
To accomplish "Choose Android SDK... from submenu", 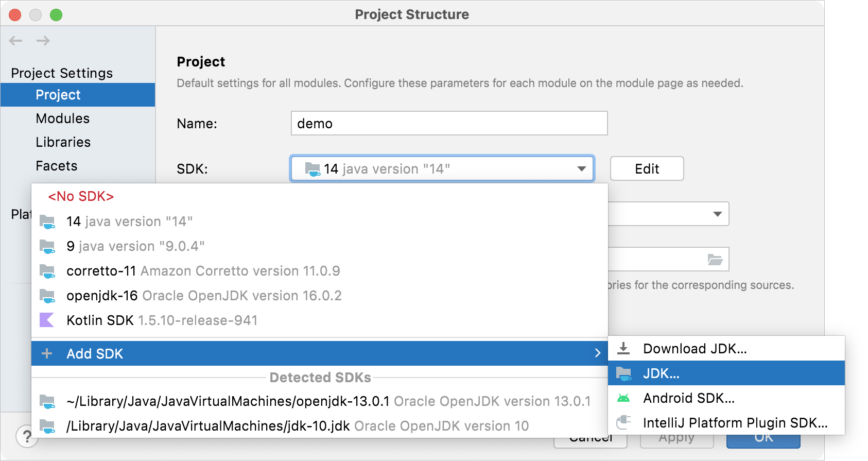I will point(726,398).
